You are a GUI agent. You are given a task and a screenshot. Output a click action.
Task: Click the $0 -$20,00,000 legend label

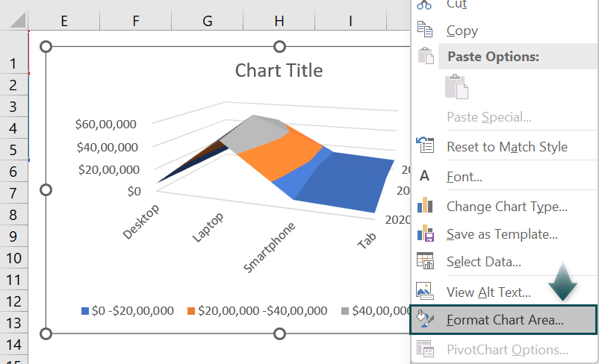pos(132,310)
